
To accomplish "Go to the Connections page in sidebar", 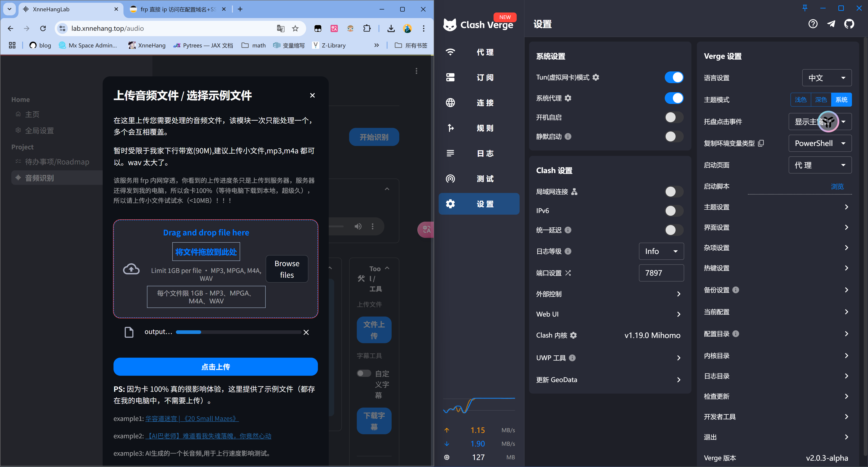I will (x=479, y=103).
